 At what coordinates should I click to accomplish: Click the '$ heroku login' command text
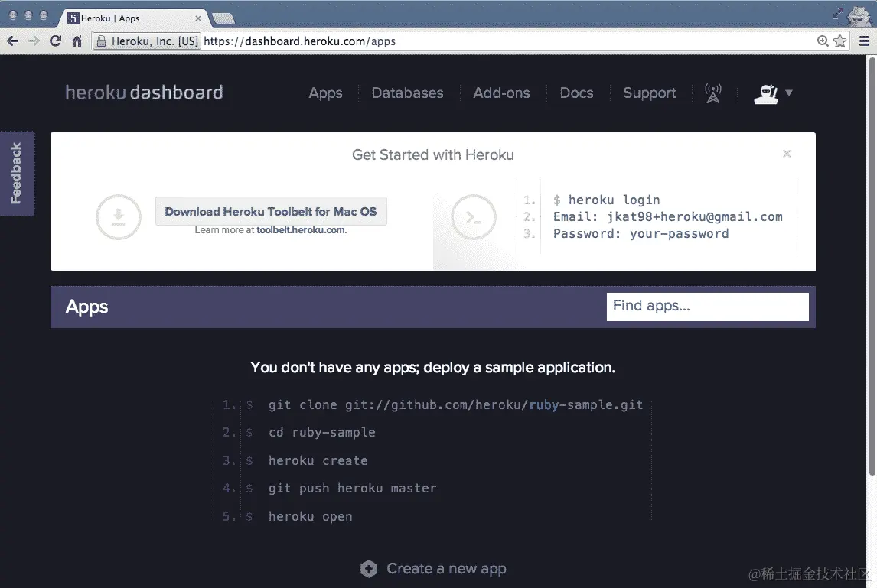pyautogui.click(x=606, y=200)
